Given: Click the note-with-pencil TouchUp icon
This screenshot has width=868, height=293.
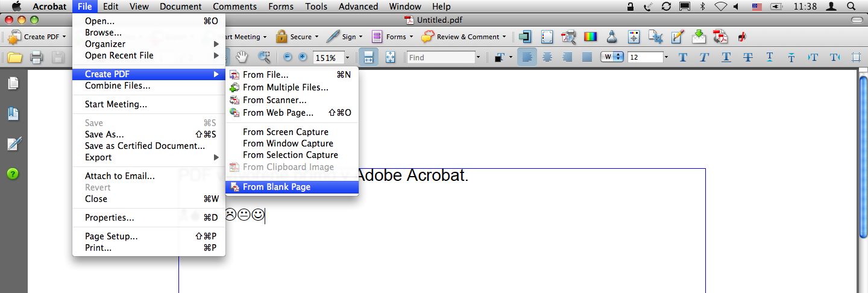Looking at the screenshot, I should pos(677,37).
